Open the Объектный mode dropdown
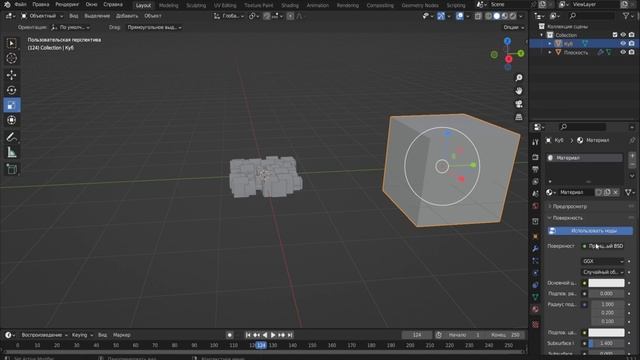The height and width of the screenshot is (360, 640). (x=42, y=16)
